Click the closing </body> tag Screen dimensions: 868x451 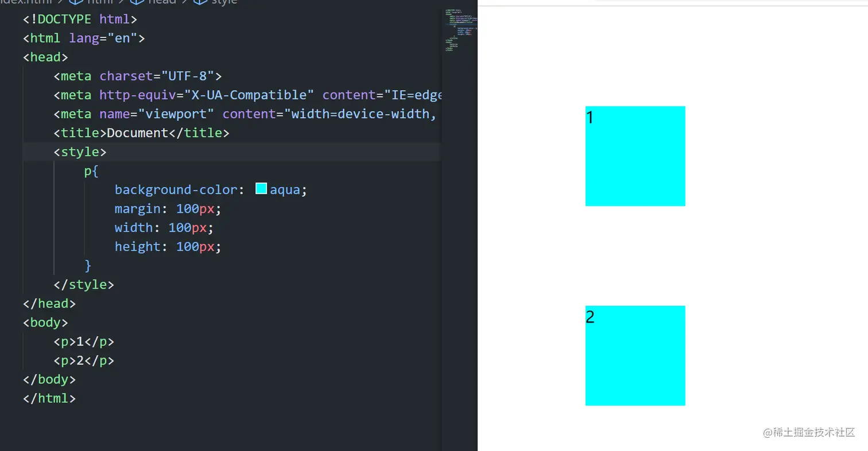(x=49, y=379)
